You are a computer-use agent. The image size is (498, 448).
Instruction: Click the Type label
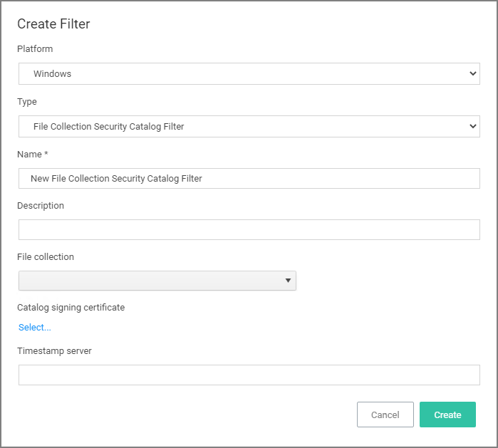pos(27,102)
